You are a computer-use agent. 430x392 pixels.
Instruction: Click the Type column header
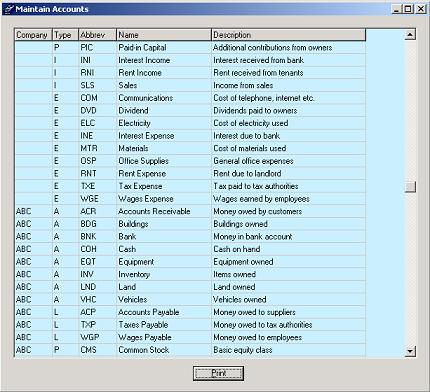coord(65,35)
